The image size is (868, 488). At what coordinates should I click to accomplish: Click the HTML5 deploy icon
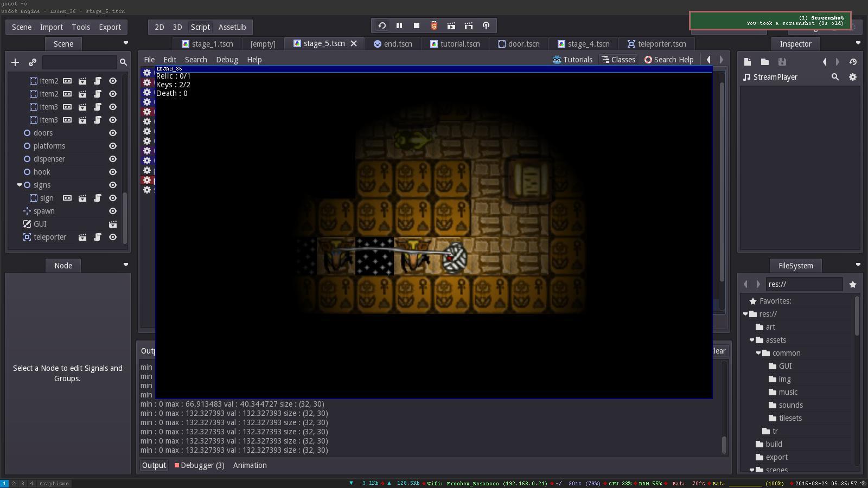coord(434,26)
